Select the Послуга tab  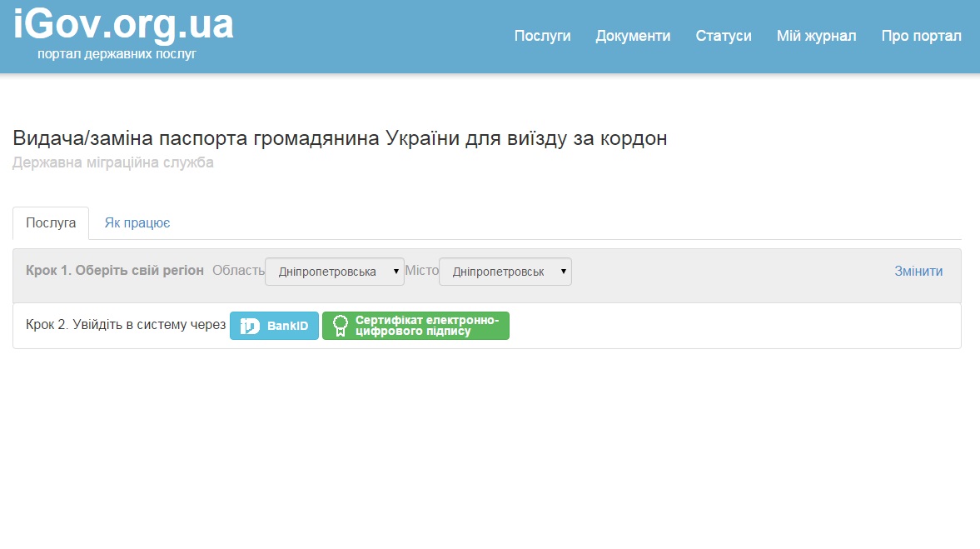pyautogui.click(x=51, y=223)
